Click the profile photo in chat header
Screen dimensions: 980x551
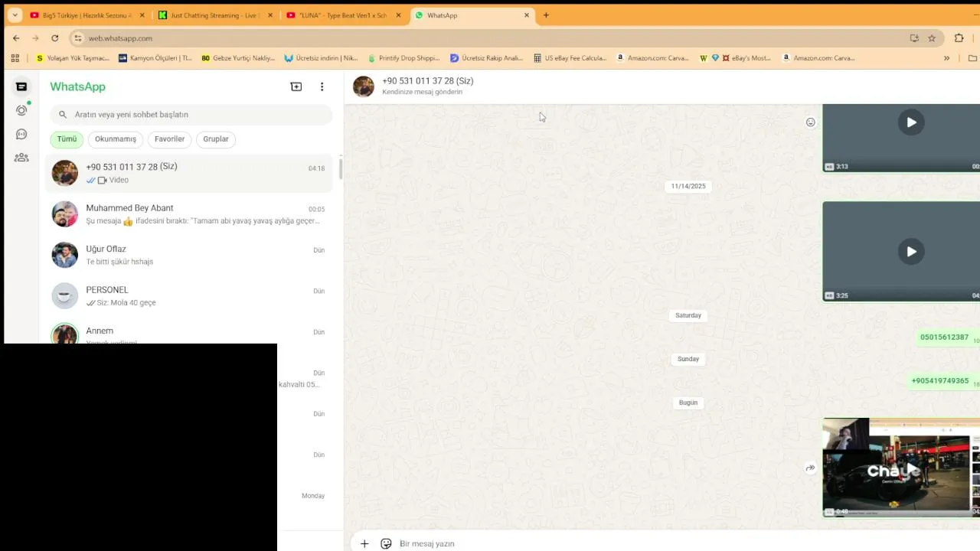[364, 86]
